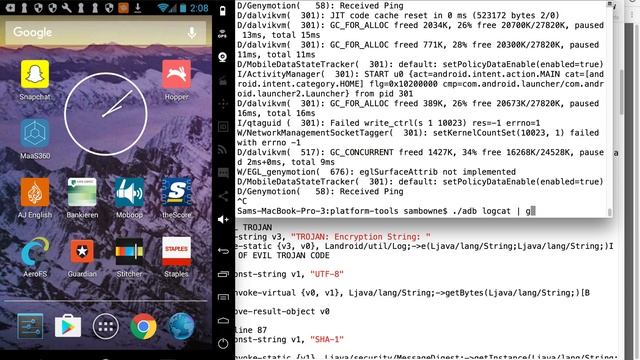Tap the wrench notification icon
Screen dimensions: 640x360
(x=67, y=8)
